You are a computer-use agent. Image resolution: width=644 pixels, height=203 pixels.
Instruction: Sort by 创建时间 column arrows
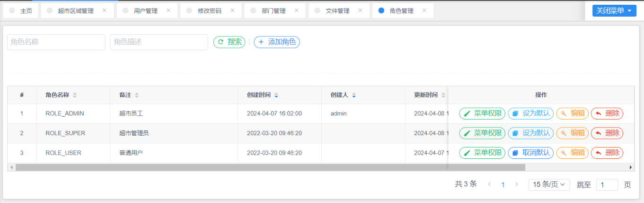tap(276, 95)
